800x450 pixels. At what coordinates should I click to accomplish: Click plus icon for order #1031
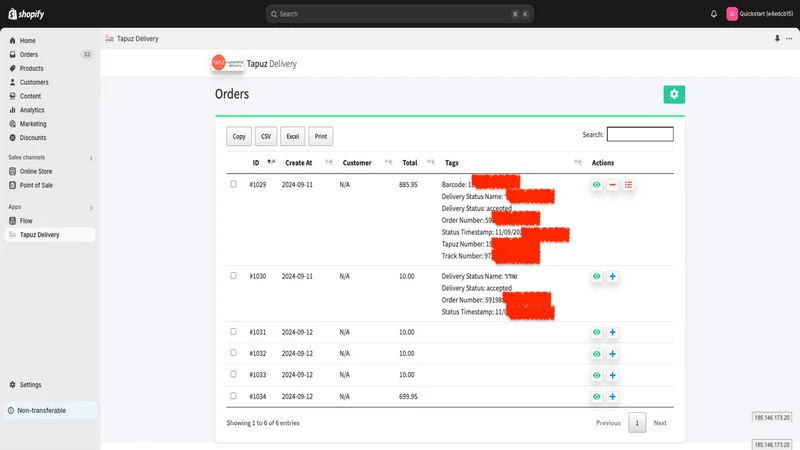[x=612, y=332]
